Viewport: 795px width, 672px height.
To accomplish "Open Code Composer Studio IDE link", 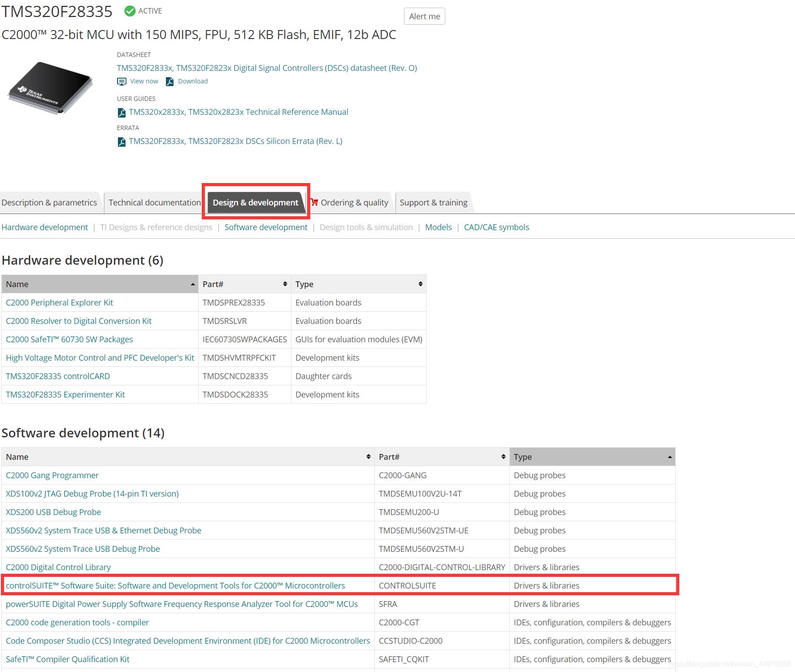I will click(188, 641).
